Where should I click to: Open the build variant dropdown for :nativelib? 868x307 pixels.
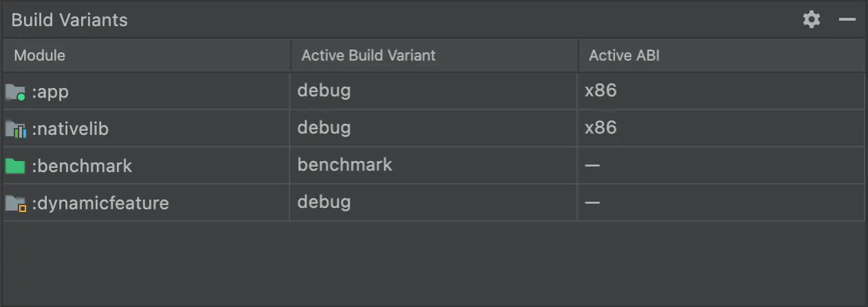click(x=433, y=128)
